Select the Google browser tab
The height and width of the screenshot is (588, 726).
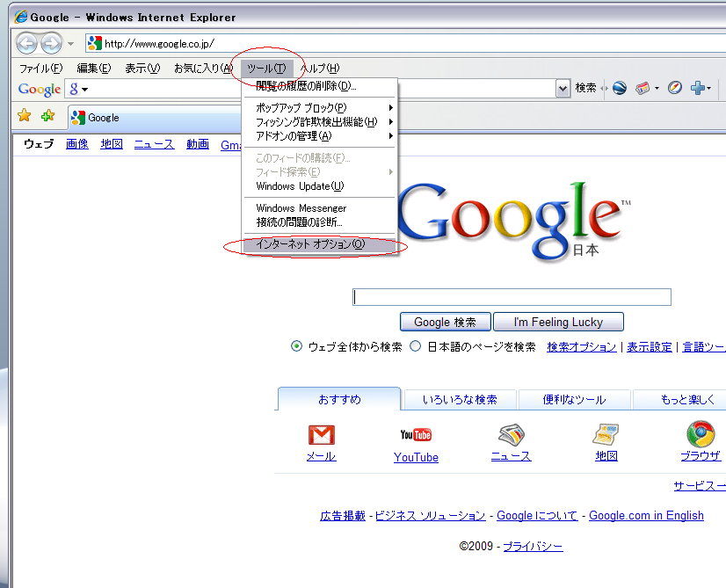(155, 118)
